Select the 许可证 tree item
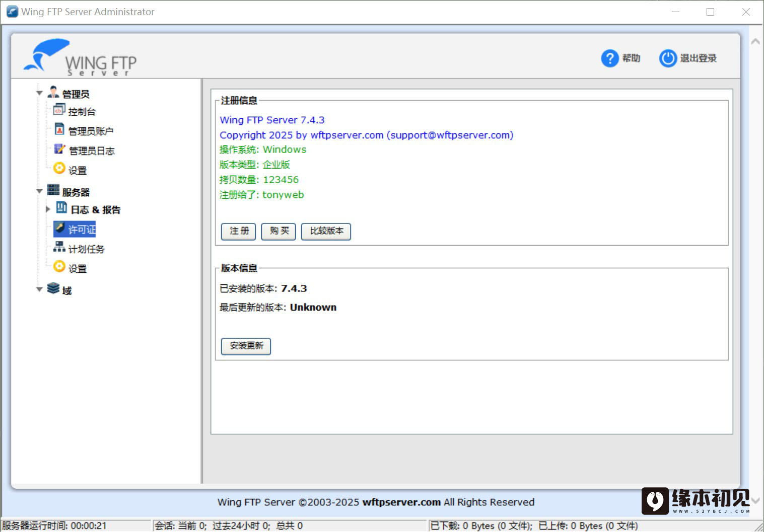 point(82,230)
